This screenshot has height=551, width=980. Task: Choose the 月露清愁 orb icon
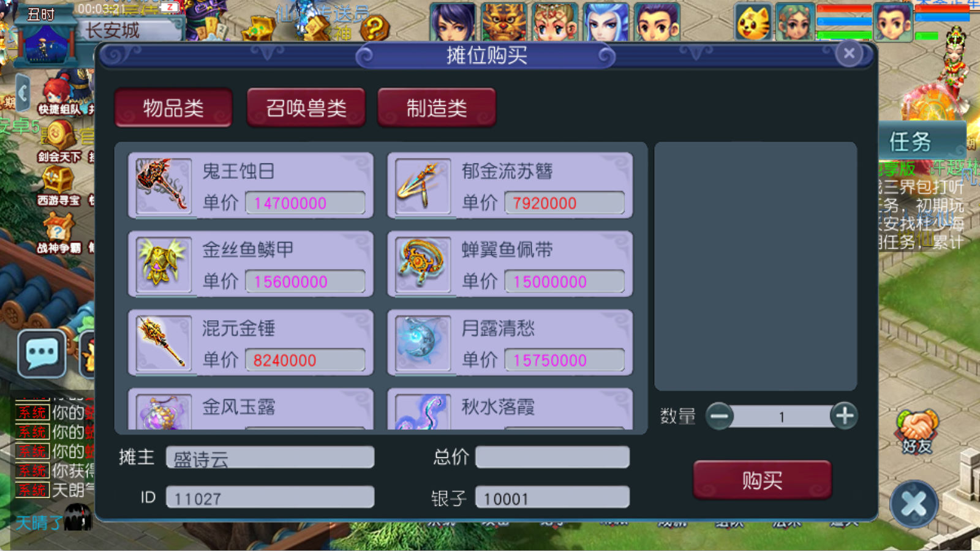423,343
